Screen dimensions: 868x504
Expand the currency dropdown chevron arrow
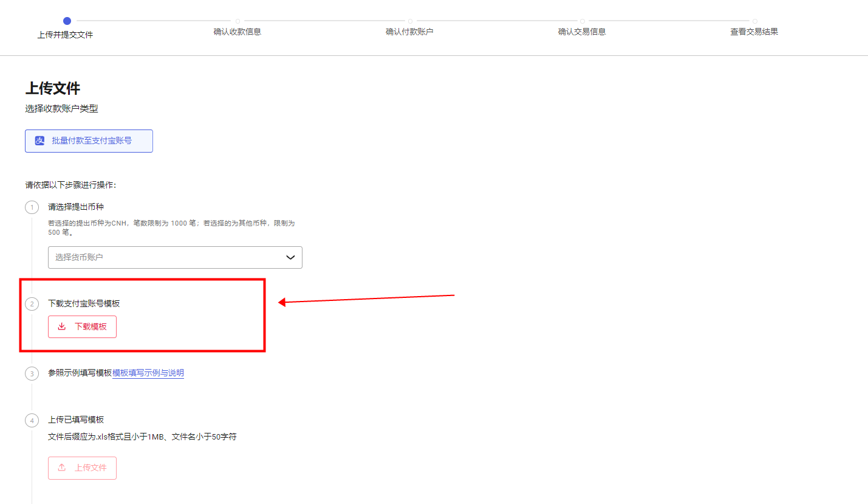pos(290,257)
